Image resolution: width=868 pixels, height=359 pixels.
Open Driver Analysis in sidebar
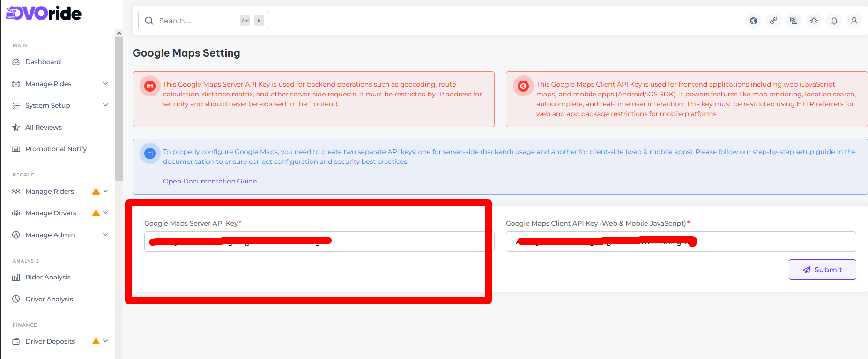point(49,299)
